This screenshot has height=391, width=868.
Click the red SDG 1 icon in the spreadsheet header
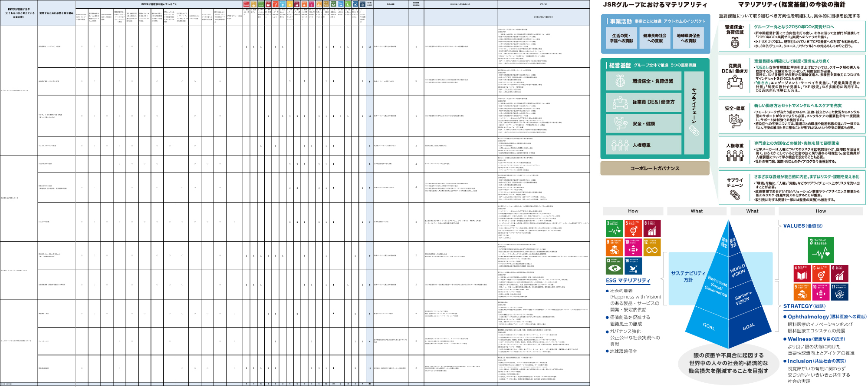point(246,4)
